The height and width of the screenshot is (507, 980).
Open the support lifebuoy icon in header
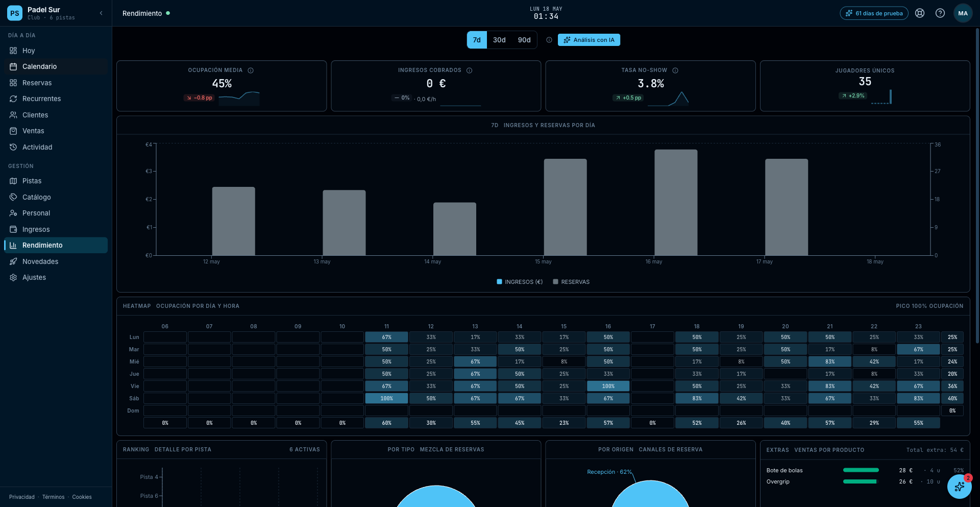pyautogui.click(x=920, y=13)
